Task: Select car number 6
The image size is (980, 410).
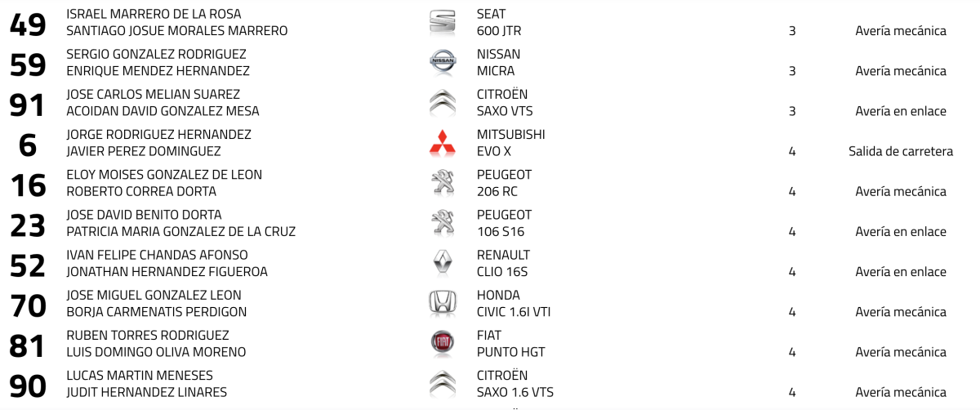Action: (x=28, y=145)
